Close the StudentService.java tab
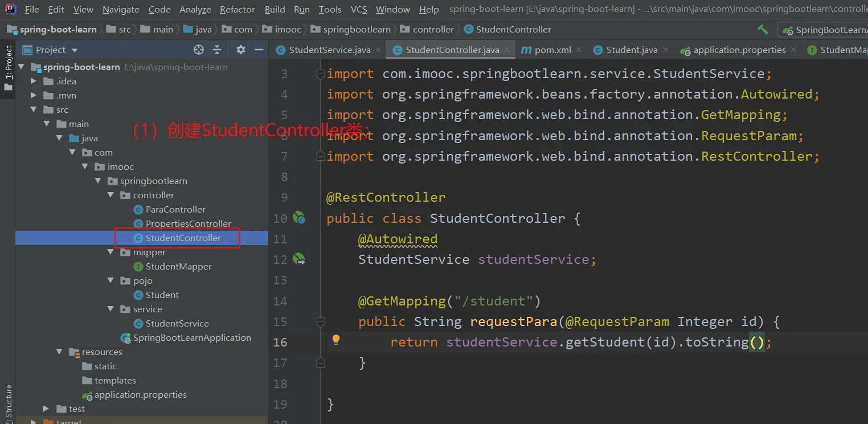Image resolution: width=868 pixels, height=424 pixels. click(x=378, y=50)
